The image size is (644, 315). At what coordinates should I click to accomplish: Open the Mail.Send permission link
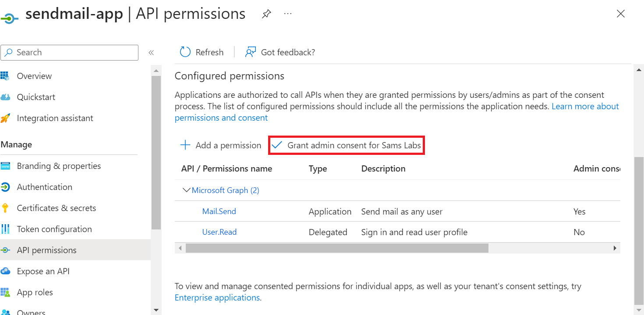pyautogui.click(x=219, y=211)
